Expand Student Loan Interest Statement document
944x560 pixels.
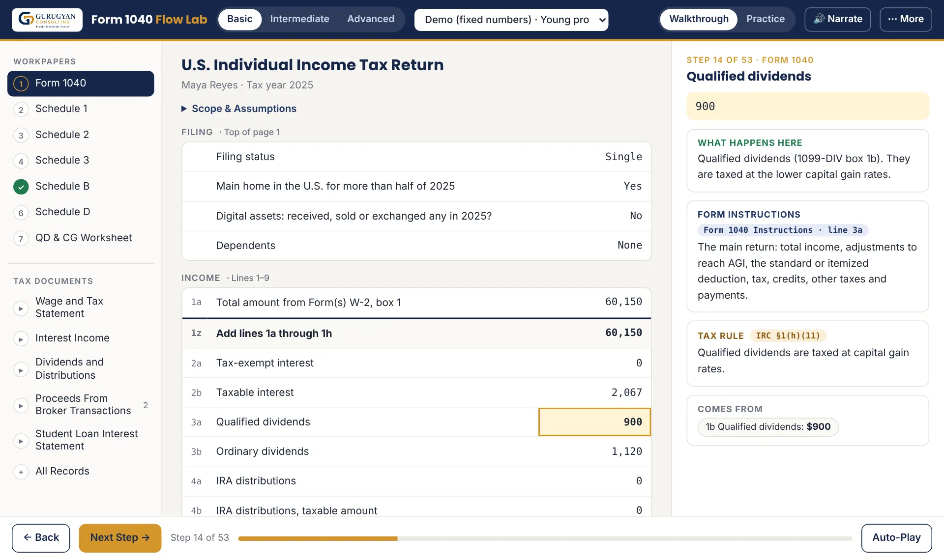pos(81,440)
